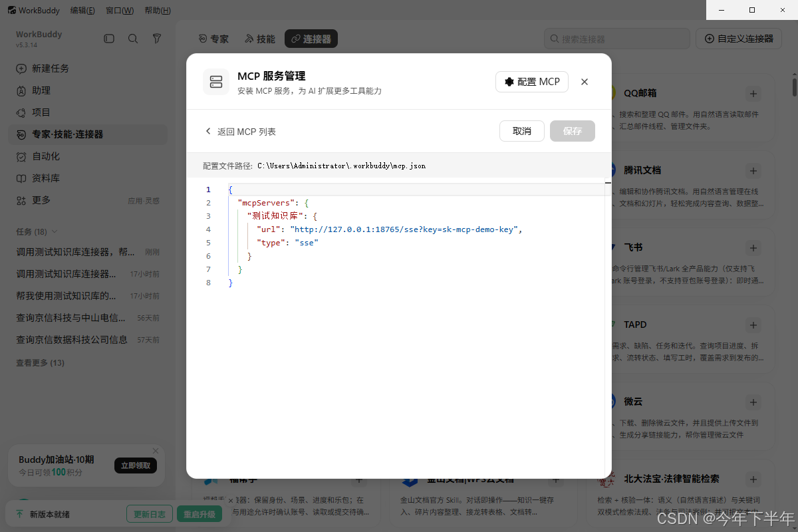Click the 取消 button
The height and width of the screenshot is (532, 798).
pyautogui.click(x=522, y=131)
